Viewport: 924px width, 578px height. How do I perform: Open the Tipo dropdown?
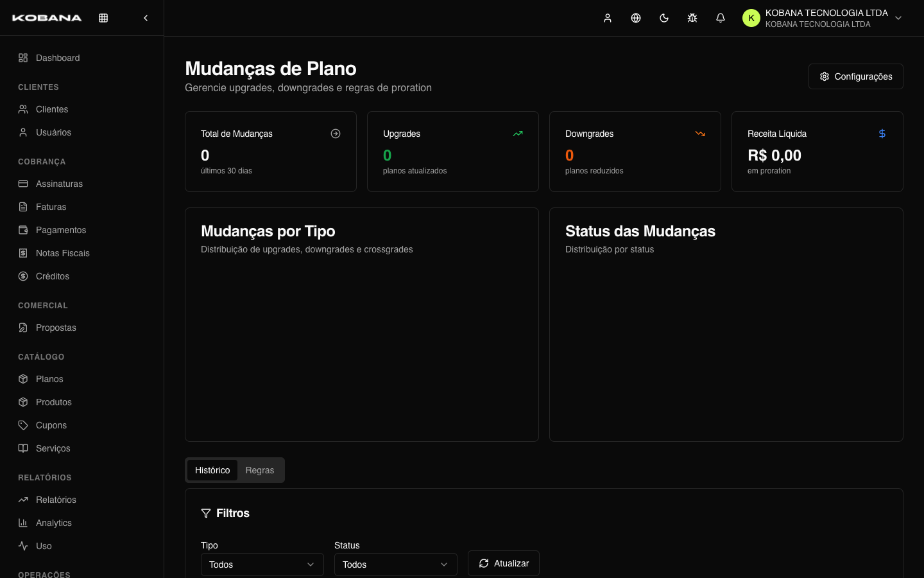pos(262,565)
